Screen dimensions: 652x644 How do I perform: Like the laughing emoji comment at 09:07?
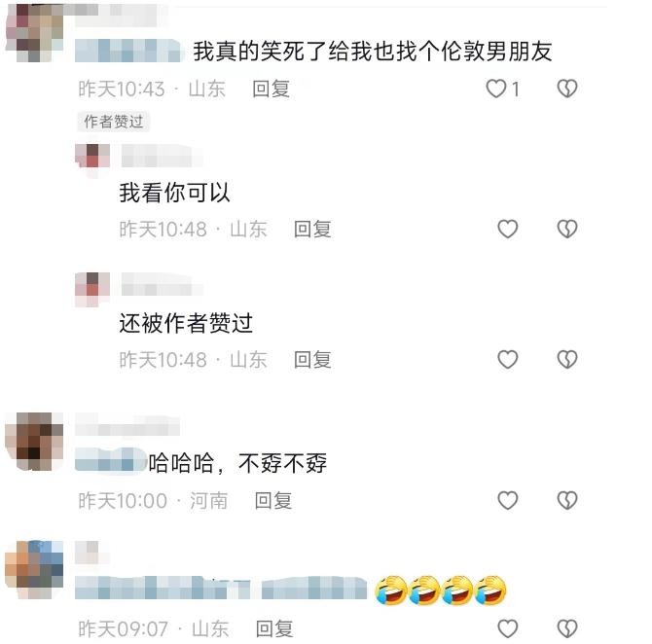508,628
